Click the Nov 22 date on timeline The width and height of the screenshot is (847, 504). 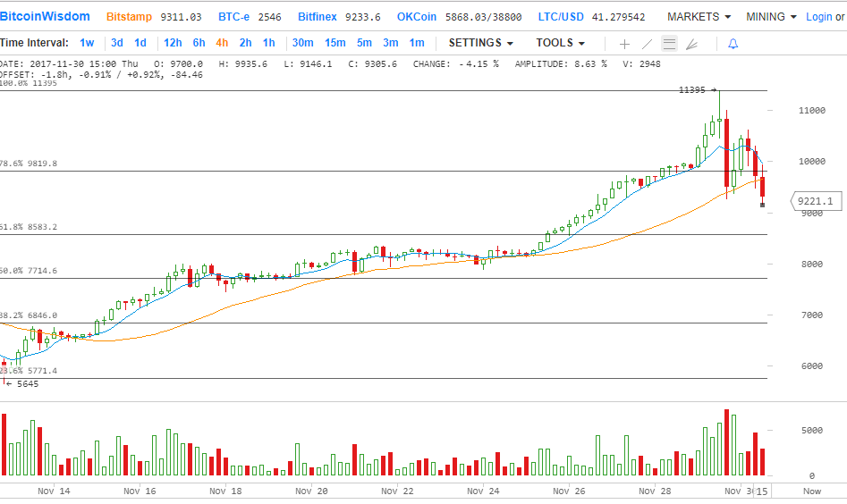(395, 491)
